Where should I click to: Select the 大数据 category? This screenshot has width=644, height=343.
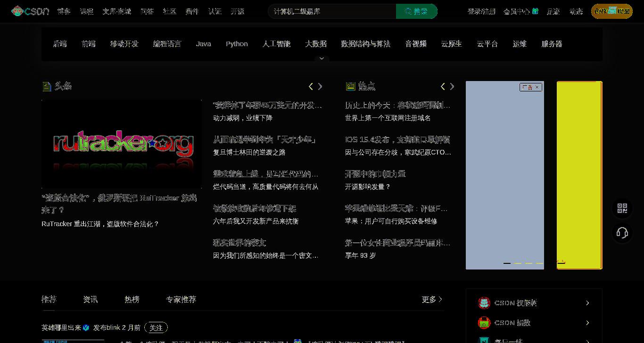pos(316,44)
